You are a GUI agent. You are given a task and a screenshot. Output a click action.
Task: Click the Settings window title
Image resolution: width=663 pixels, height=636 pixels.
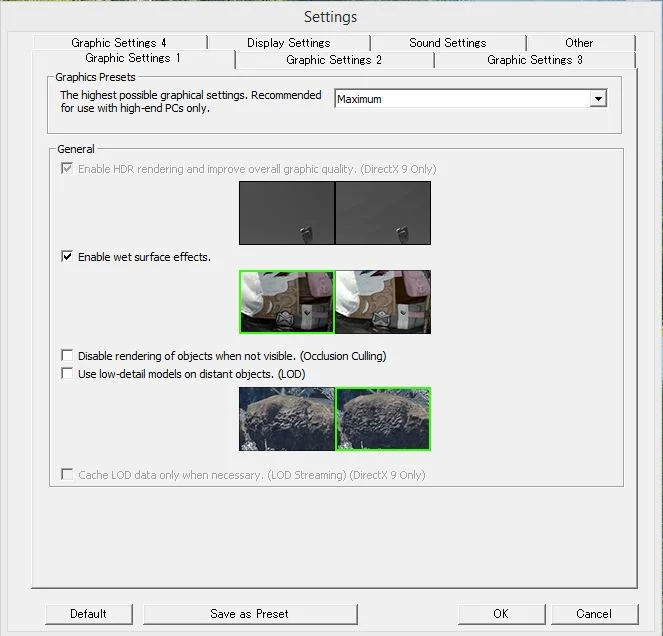point(331,17)
